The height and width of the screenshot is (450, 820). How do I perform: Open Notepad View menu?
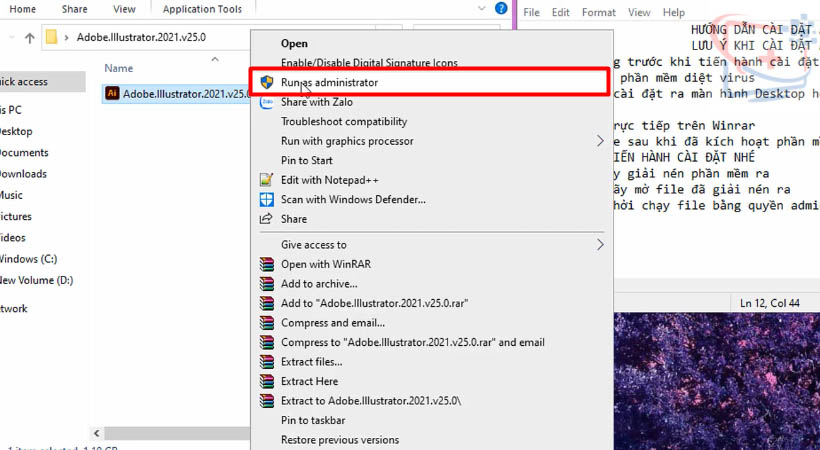(639, 12)
